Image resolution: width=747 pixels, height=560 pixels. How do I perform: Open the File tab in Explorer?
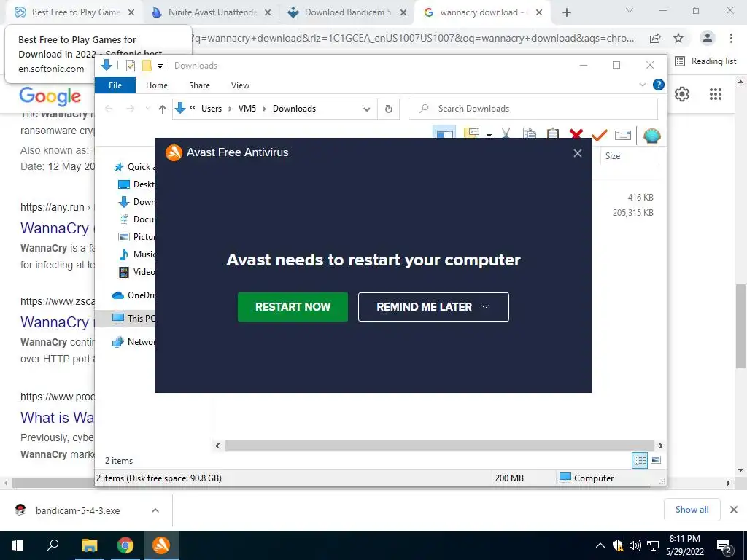(x=115, y=85)
